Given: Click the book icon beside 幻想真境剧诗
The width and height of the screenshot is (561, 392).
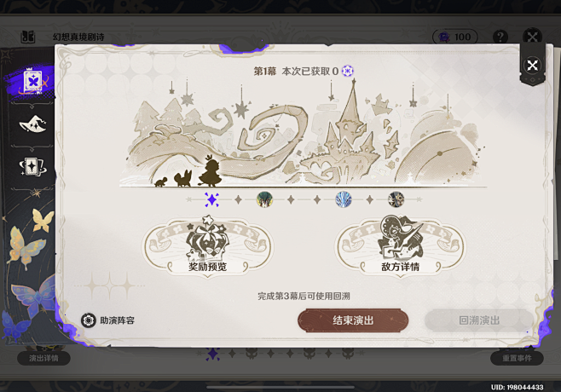Looking at the screenshot, I should click(27, 37).
